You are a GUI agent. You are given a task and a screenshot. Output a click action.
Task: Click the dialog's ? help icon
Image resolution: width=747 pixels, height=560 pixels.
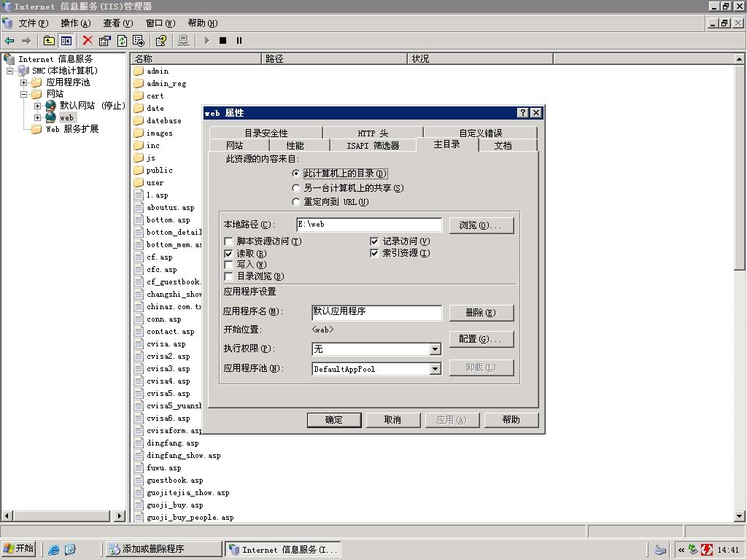[x=523, y=112]
